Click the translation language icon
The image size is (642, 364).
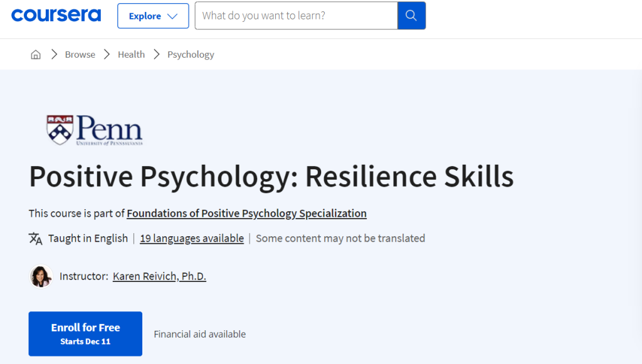click(36, 238)
